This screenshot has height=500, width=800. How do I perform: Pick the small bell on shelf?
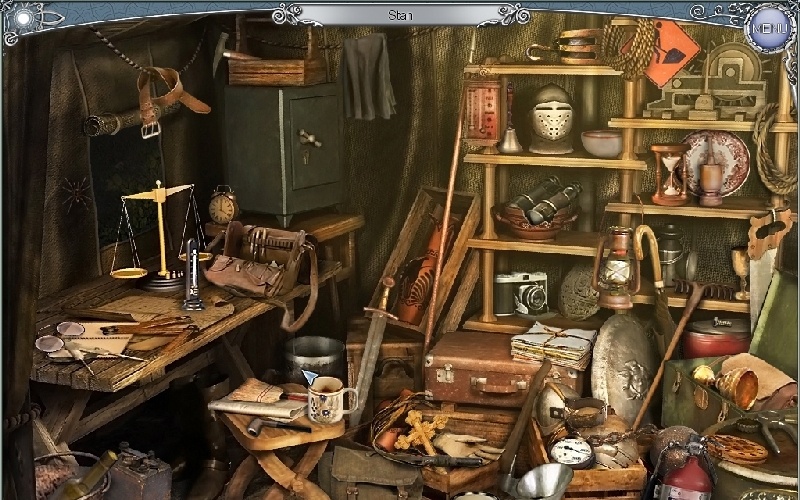510,140
